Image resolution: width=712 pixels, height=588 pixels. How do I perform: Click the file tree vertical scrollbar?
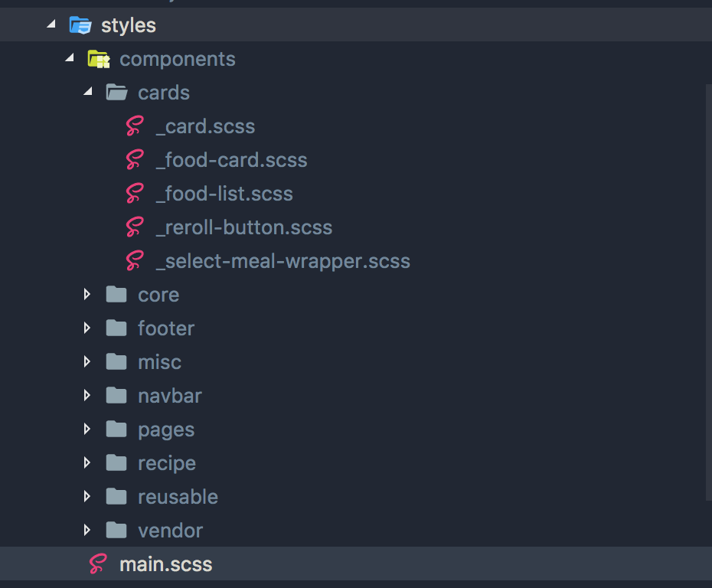709,292
